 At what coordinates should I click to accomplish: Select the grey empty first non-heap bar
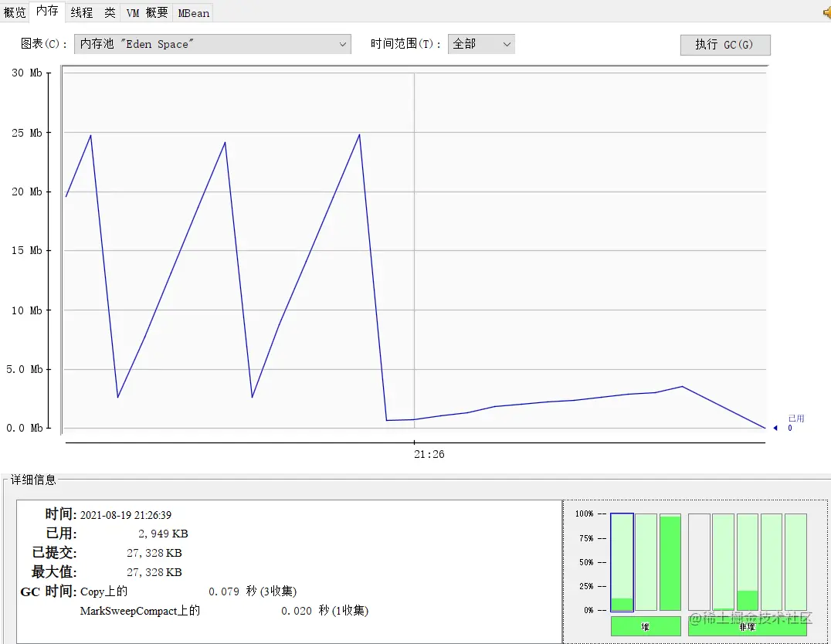[x=699, y=562]
